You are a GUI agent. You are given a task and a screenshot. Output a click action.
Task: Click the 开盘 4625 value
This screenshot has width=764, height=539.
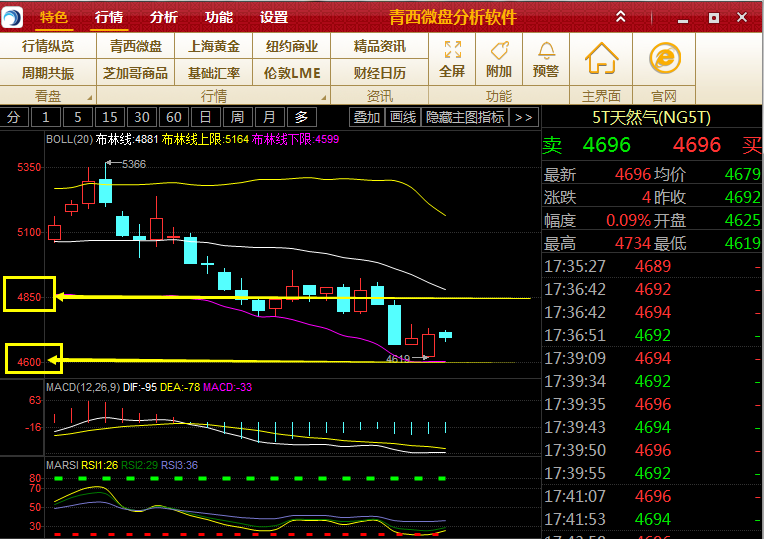click(743, 220)
